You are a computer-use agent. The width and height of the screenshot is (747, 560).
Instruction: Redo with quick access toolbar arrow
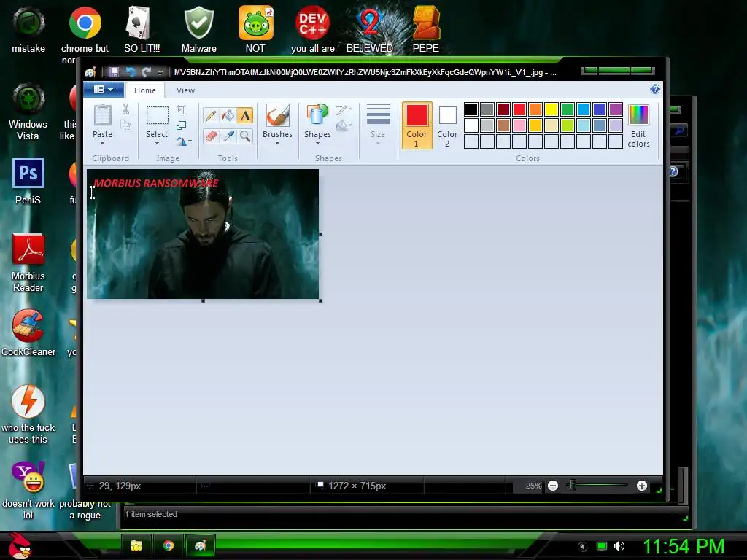coord(146,72)
